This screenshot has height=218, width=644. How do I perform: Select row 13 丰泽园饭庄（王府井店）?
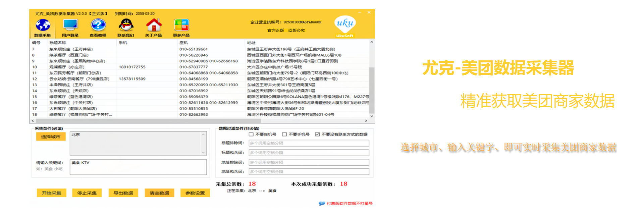coord(200,85)
